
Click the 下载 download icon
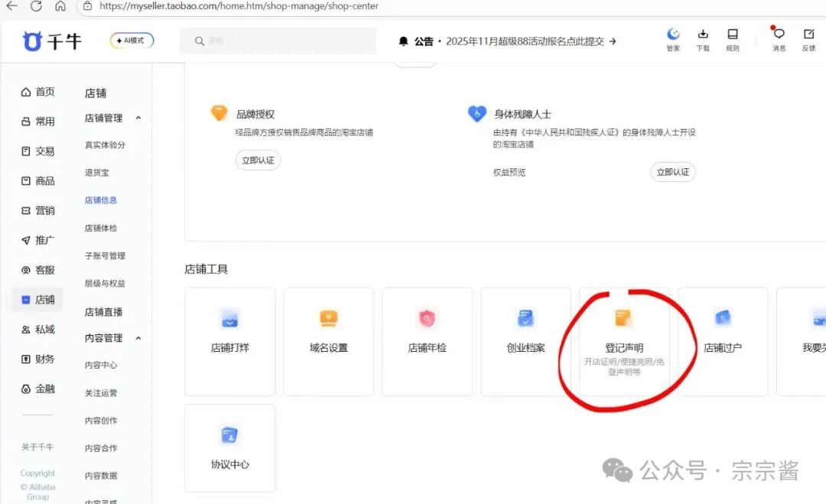[x=703, y=35]
